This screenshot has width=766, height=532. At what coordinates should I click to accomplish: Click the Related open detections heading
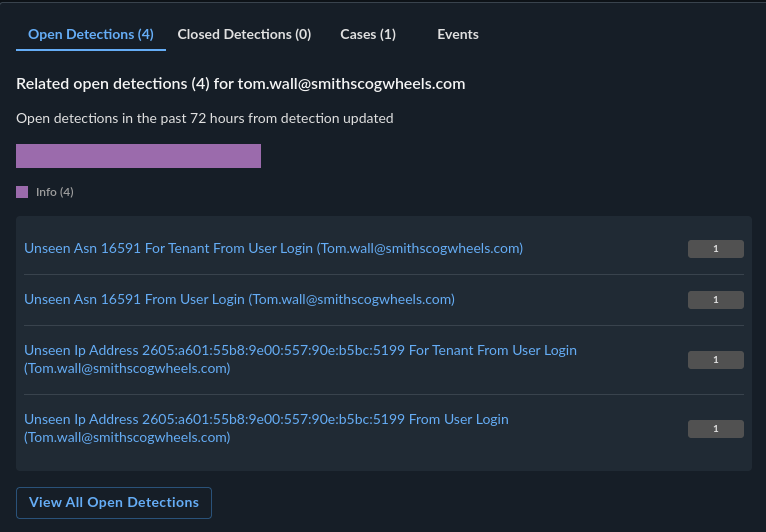pos(125,84)
